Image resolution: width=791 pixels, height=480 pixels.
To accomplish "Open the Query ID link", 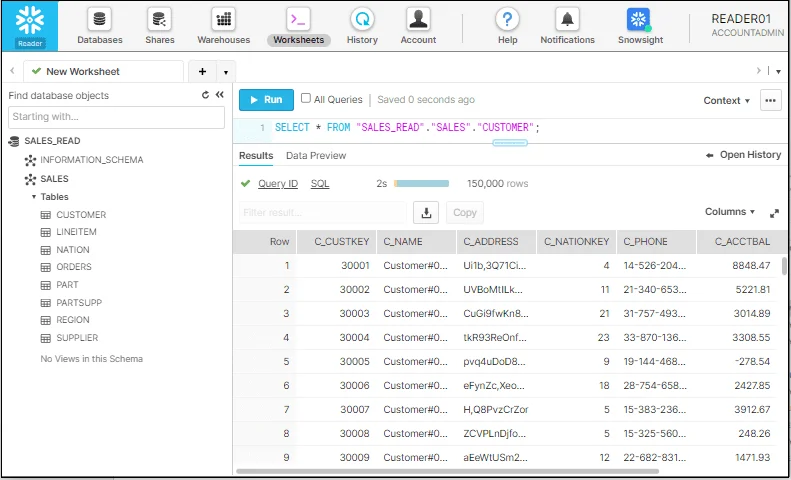I will pos(278,184).
